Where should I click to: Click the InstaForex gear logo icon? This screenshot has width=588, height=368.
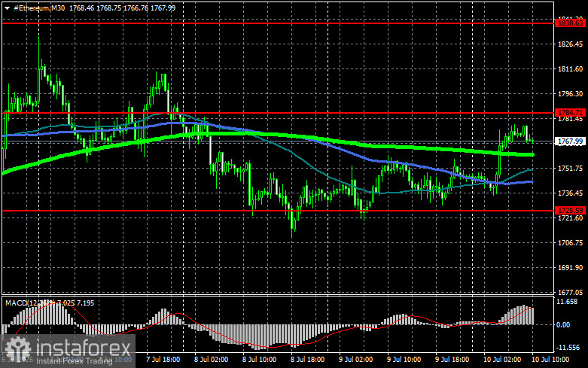coord(18,350)
